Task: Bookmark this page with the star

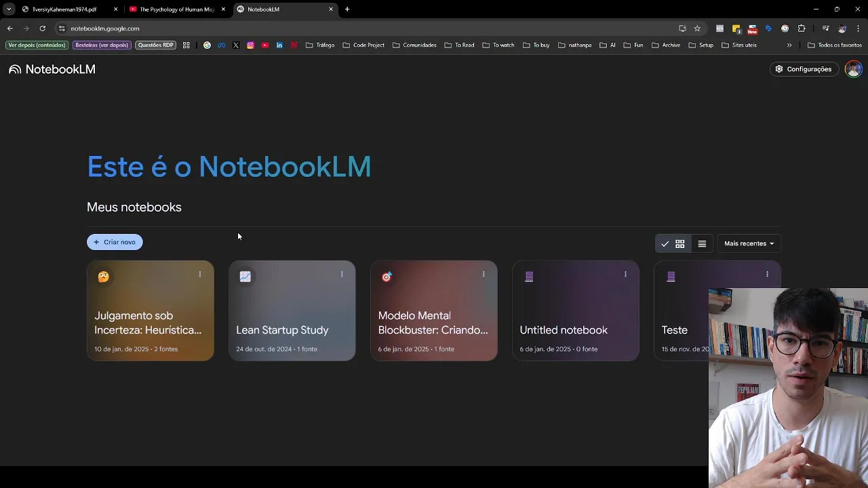Action: (x=697, y=28)
